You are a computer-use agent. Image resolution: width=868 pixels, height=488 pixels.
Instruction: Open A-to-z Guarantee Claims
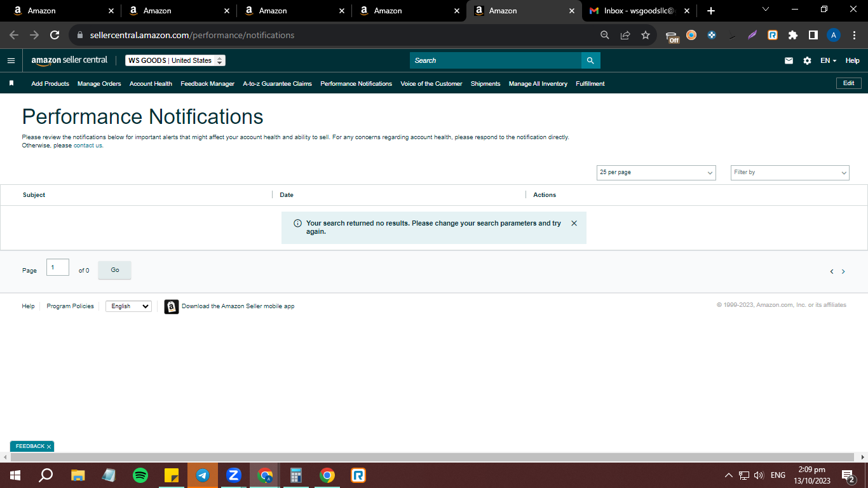coord(278,84)
